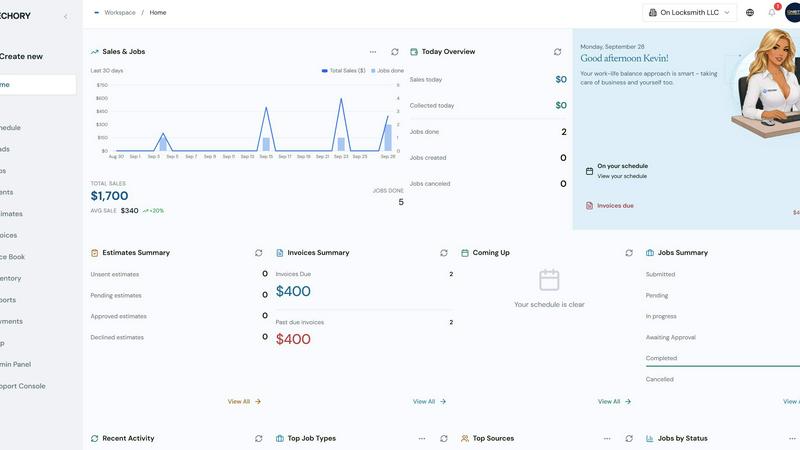Click the Home breadcrumb
This screenshot has width=800, height=450.
tap(158, 13)
